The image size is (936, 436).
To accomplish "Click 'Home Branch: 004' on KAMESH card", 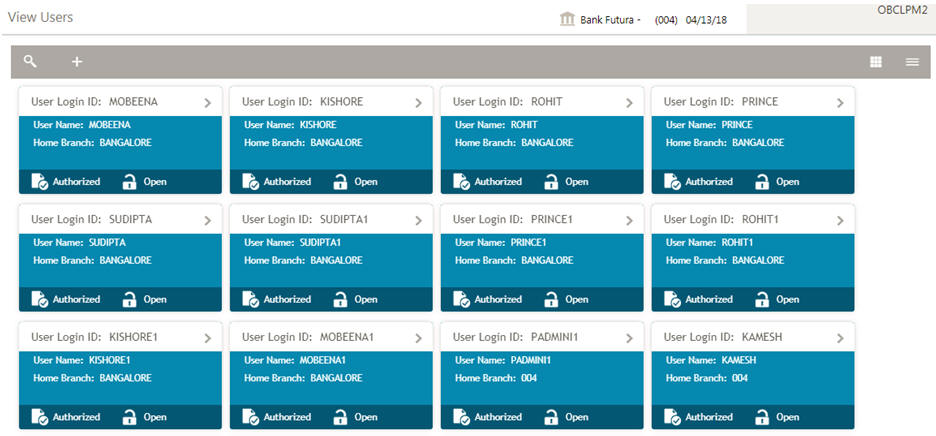I will pos(707,378).
